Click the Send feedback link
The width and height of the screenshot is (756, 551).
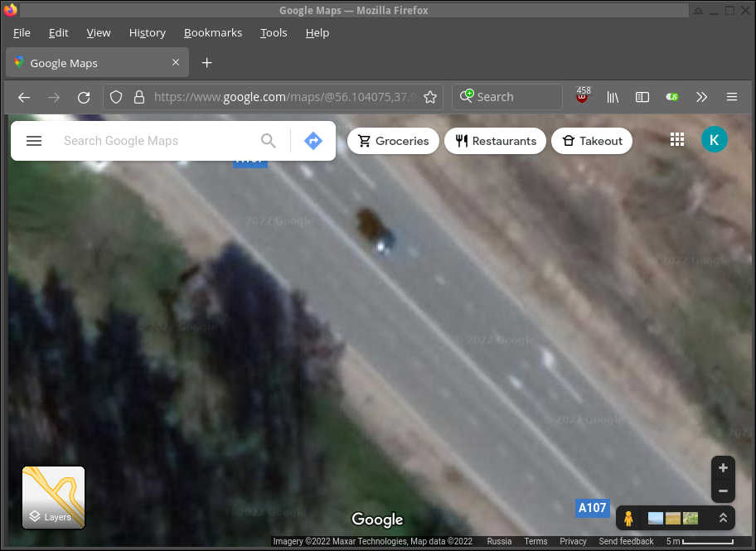[x=626, y=541]
